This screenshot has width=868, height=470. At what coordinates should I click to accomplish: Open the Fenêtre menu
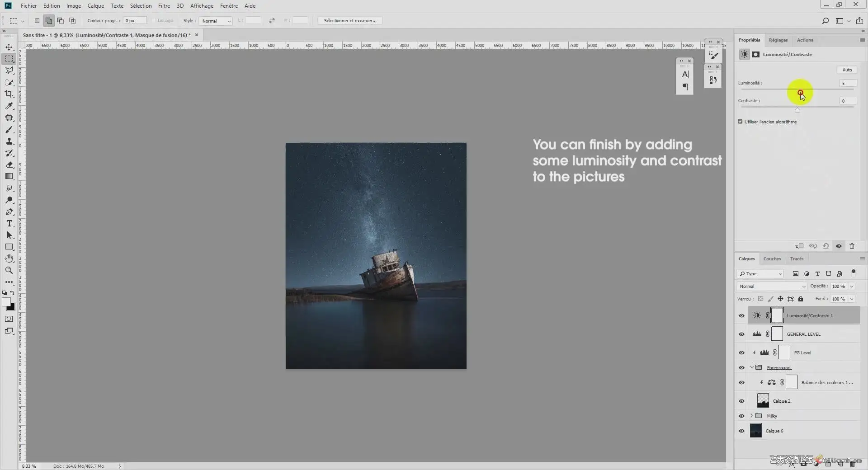(x=229, y=6)
